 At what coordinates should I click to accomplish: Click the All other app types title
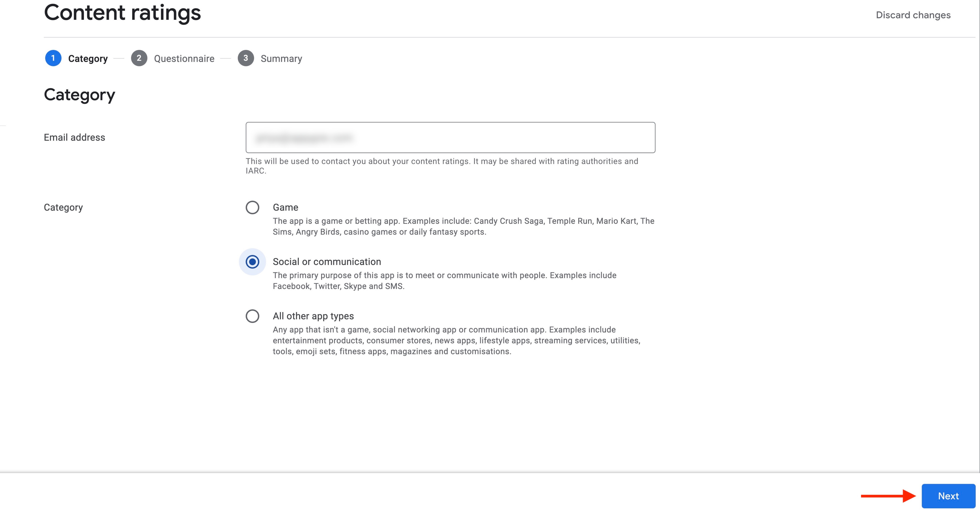[313, 316]
